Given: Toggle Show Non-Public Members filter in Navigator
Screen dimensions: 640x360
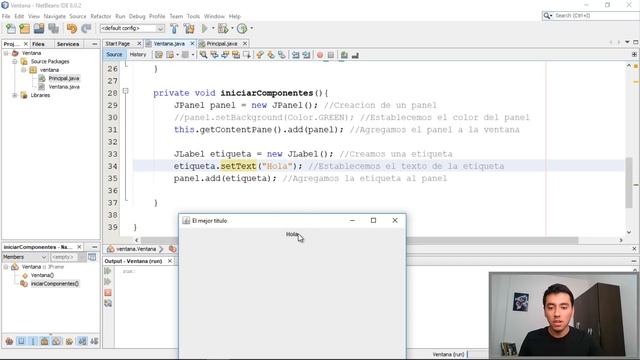Looking at the screenshot, I should 45,341.
